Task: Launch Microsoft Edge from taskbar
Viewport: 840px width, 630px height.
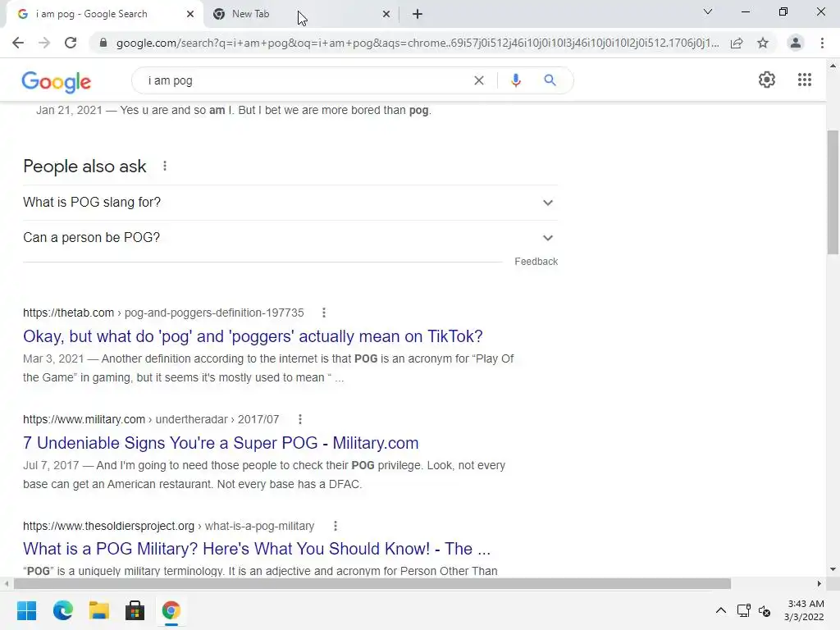Action: tap(62, 610)
